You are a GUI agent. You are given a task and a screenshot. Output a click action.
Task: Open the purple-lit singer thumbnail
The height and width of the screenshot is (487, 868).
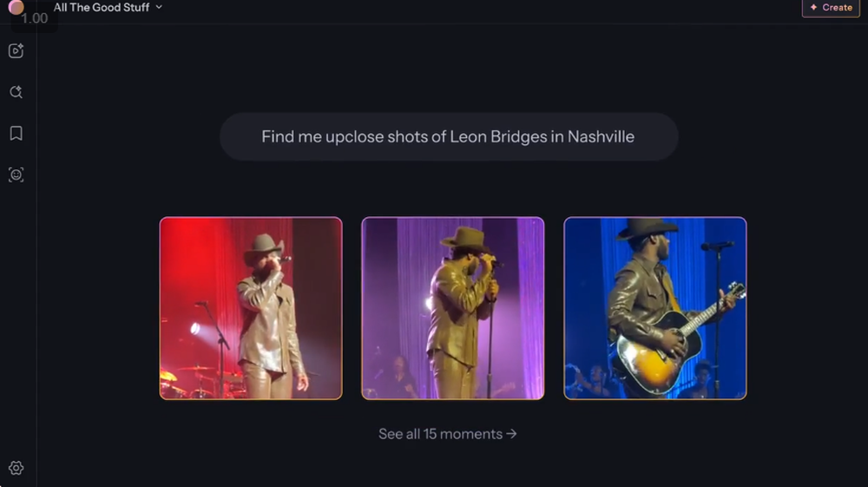click(x=453, y=308)
